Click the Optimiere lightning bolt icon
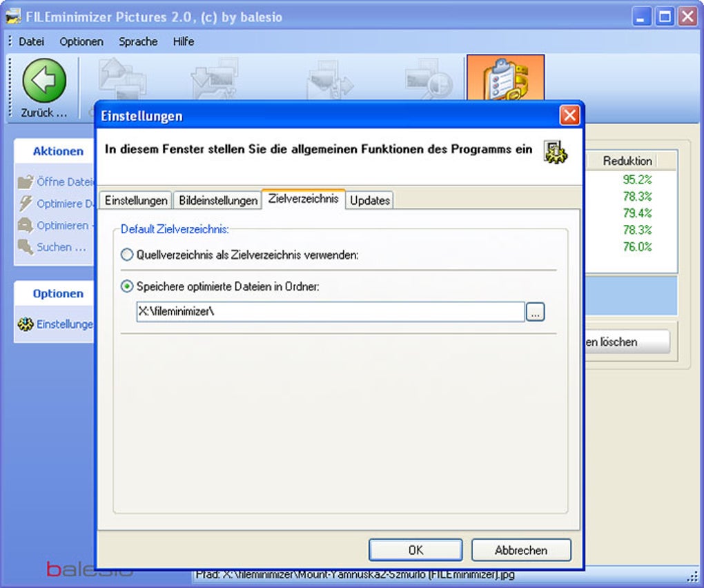704x588 pixels. 26,204
